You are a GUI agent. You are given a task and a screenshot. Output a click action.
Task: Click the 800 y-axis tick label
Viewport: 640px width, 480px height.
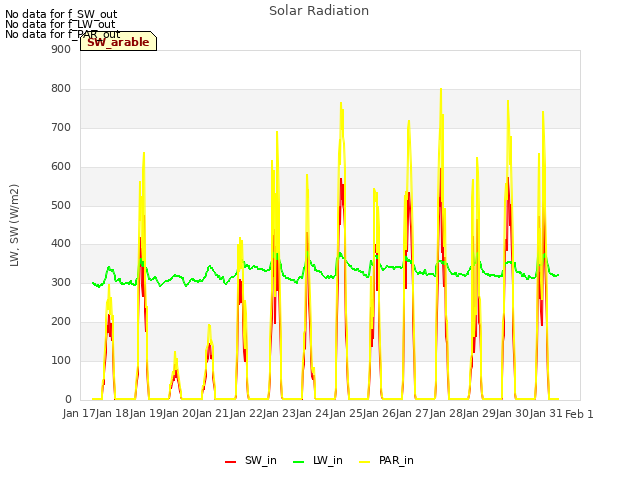pyautogui.click(x=61, y=89)
